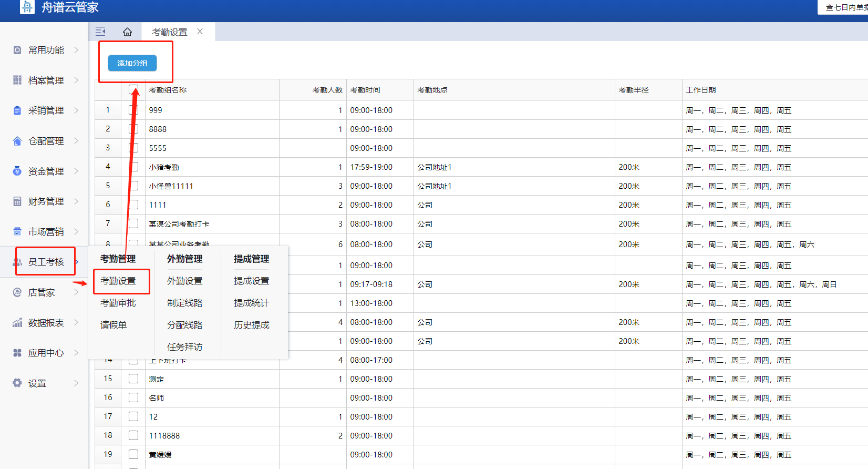Screen dimensions: 868x469
Task: Select 提成统计 from the flyout menu
Action: 251,303
